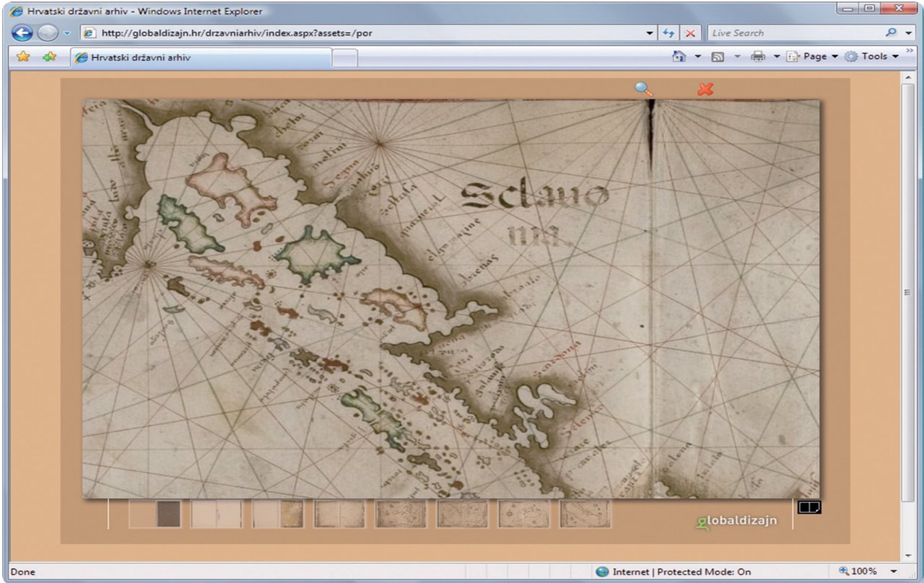924x583 pixels.
Task: Select the fourth thumbnail in the strip
Action: (x=339, y=514)
